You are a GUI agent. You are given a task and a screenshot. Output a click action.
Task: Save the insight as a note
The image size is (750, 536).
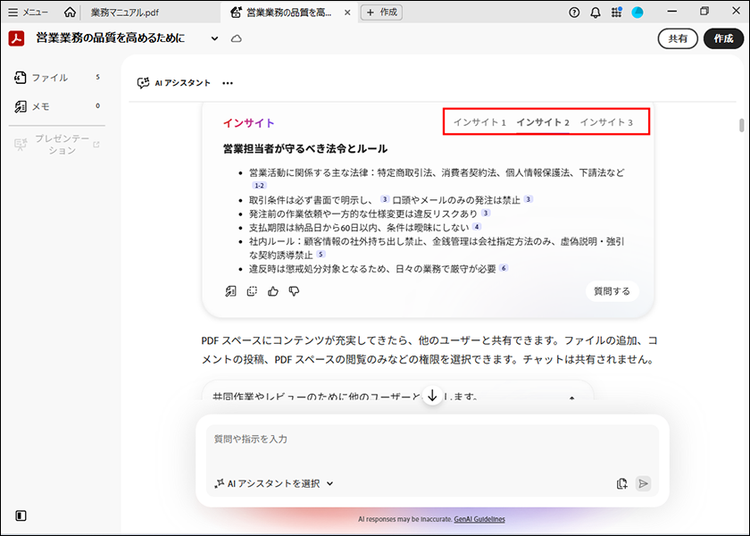click(x=231, y=291)
